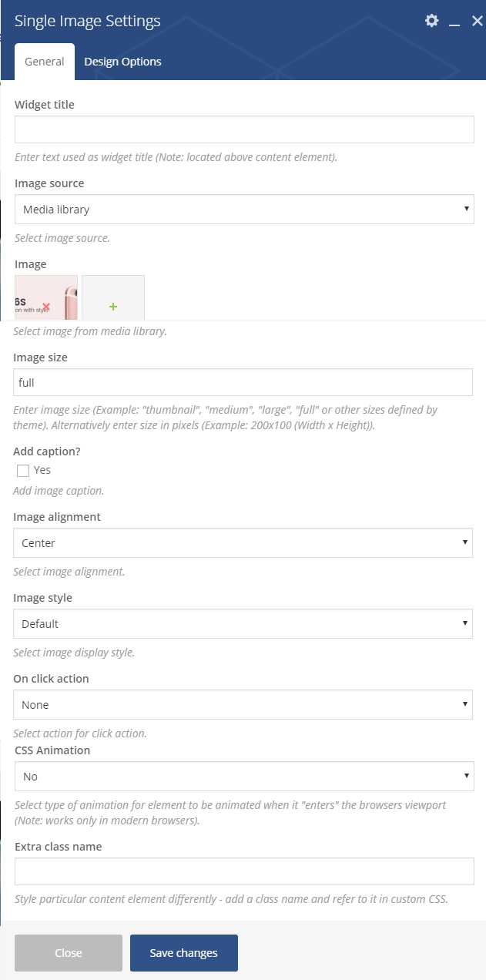Open the Image source dropdown

[244, 210]
